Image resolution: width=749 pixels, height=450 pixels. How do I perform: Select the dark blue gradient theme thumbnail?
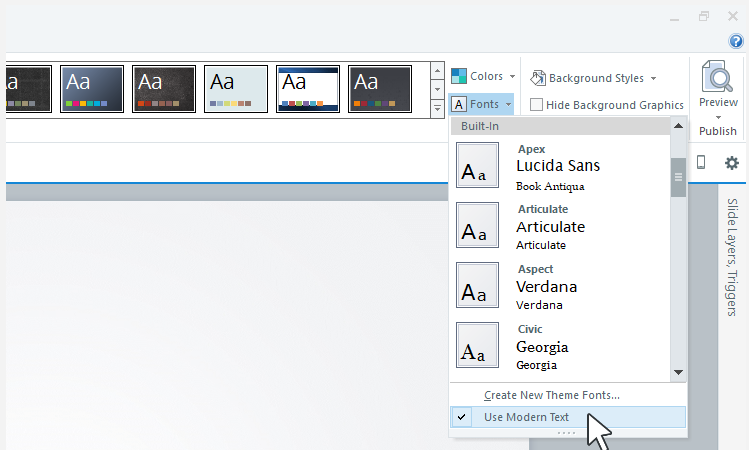coord(92,89)
